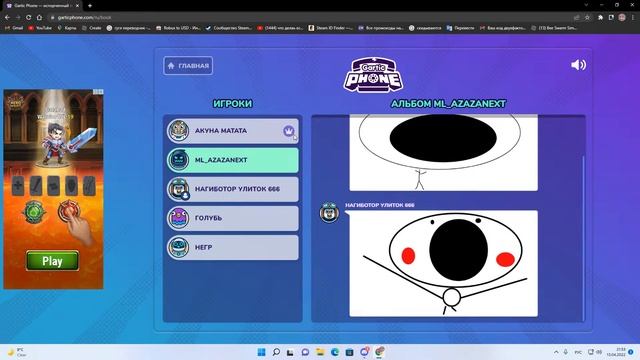
Task: Click the microphone icon in the system tray
Action: click(x=566, y=352)
